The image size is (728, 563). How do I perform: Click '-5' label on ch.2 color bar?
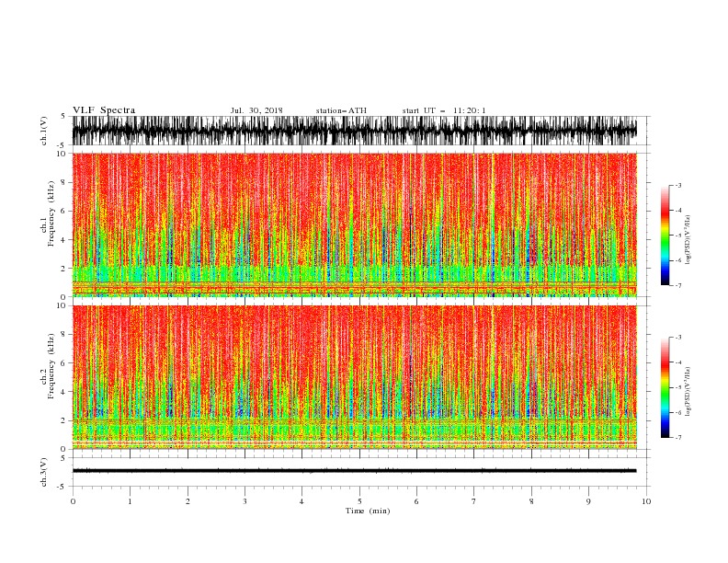(678, 387)
